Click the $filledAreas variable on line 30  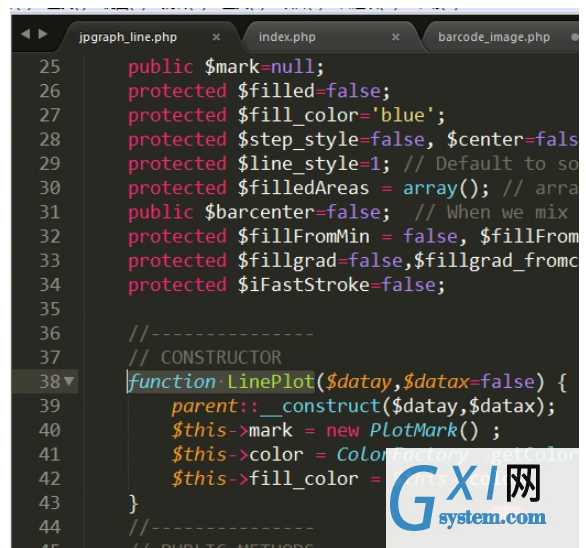(303, 188)
